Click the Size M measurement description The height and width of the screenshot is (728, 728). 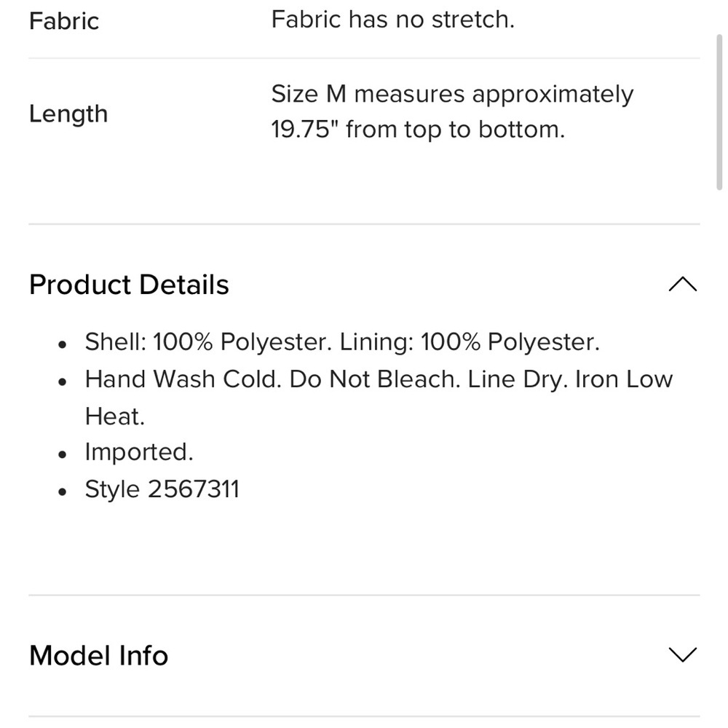(x=452, y=111)
